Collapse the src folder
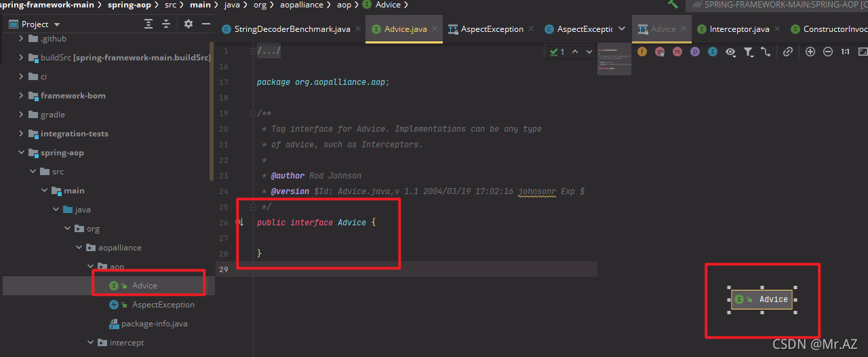Image resolution: width=868 pixels, height=357 pixels. pyautogui.click(x=33, y=172)
